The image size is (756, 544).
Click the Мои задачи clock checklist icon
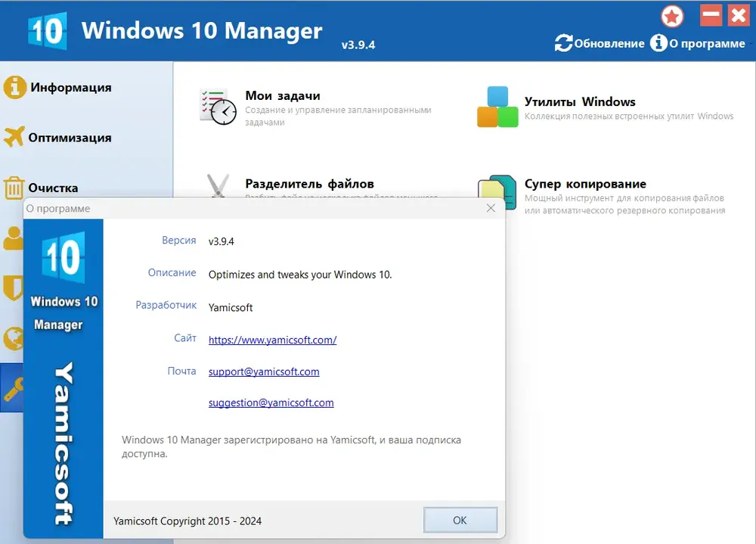click(x=218, y=107)
